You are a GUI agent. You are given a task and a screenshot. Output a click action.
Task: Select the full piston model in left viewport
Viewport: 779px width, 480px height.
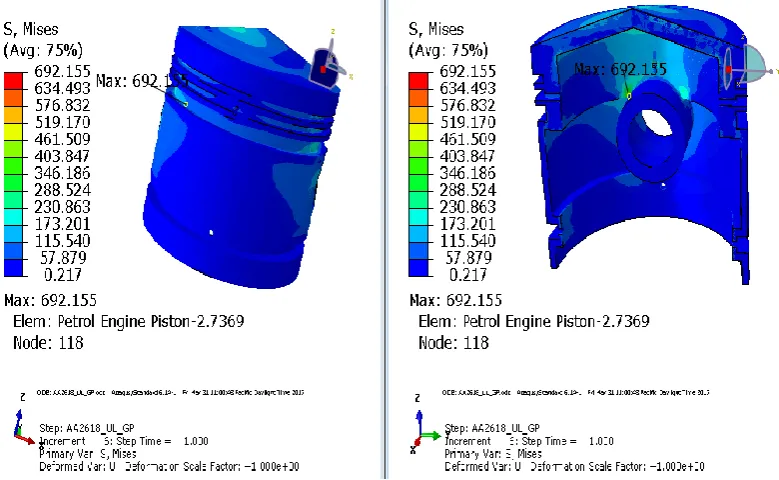click(241, 157)
